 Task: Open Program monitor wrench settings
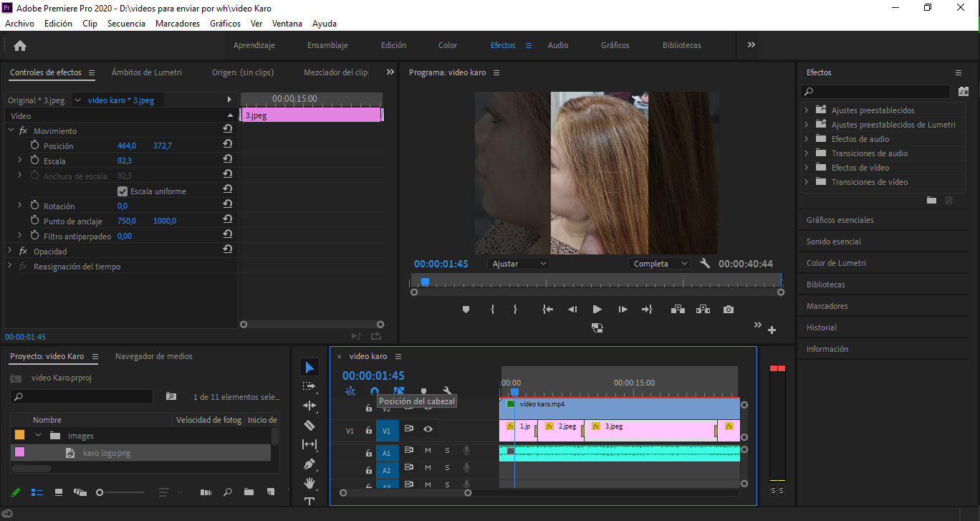click(x=705, y=264)
